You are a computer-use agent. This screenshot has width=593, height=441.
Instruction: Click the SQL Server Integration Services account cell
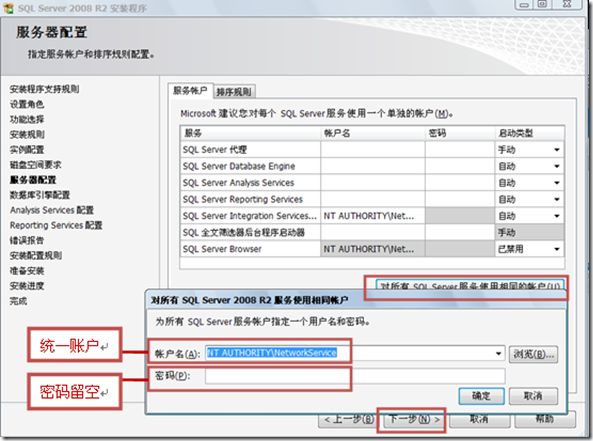coord(373,216)
